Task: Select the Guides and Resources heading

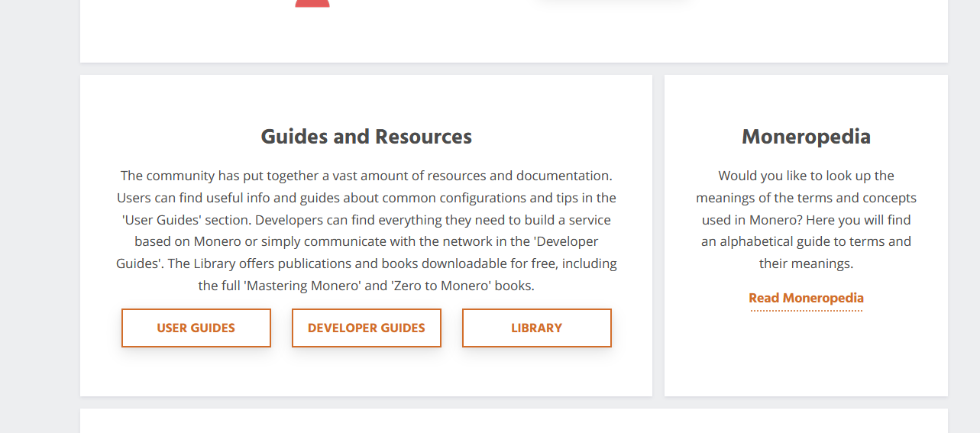Action: (x=366, y=137)
